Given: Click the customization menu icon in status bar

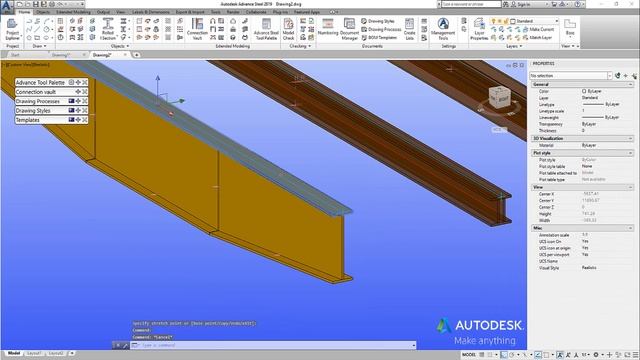Looking at the screenshot, I should click(636, 355).
